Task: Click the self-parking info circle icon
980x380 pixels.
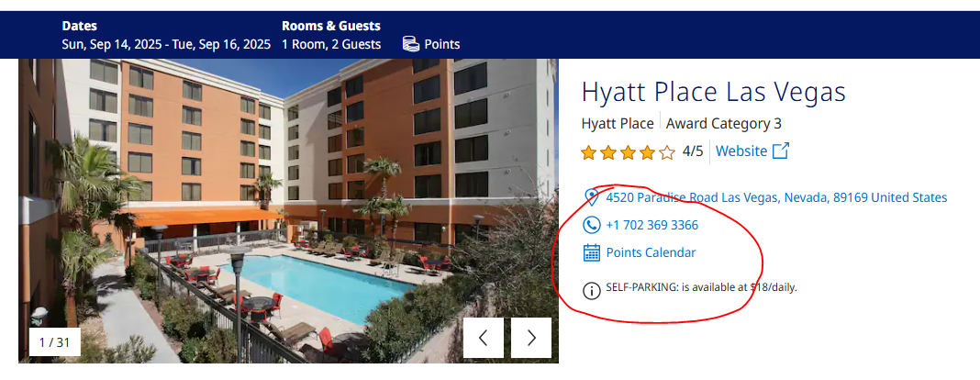Action: point(592,290)
